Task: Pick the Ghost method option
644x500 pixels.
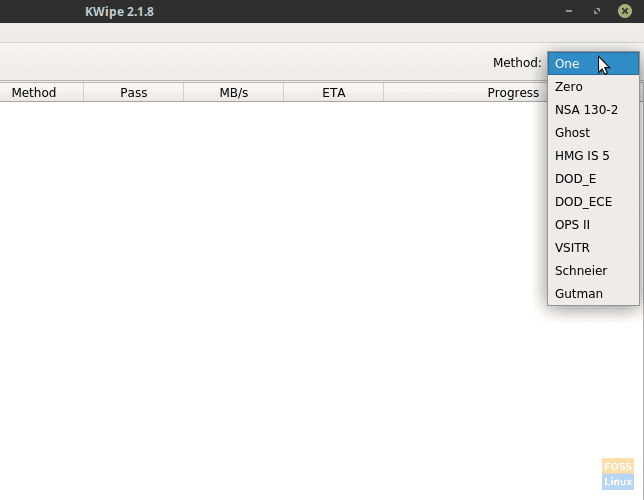Action: coord(593,133)
